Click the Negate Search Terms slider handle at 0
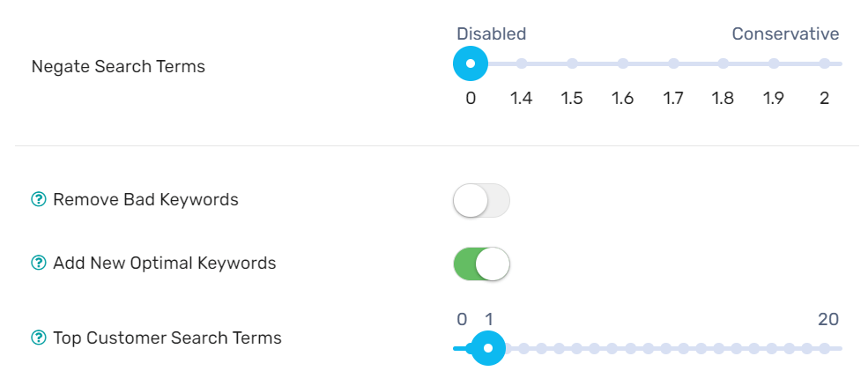 (x=471, y=63)
